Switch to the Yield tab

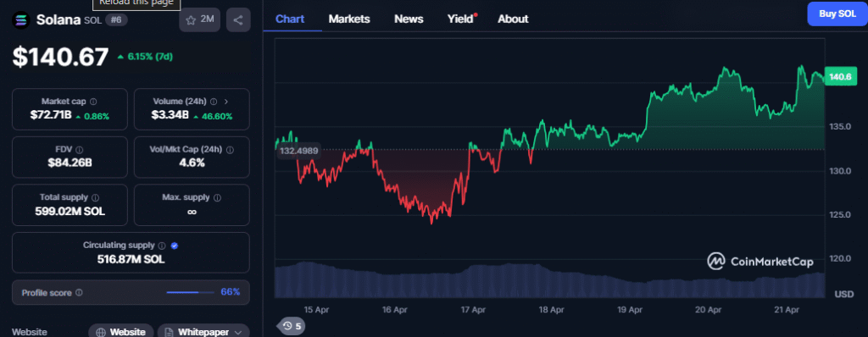click(x=460, y=19)
